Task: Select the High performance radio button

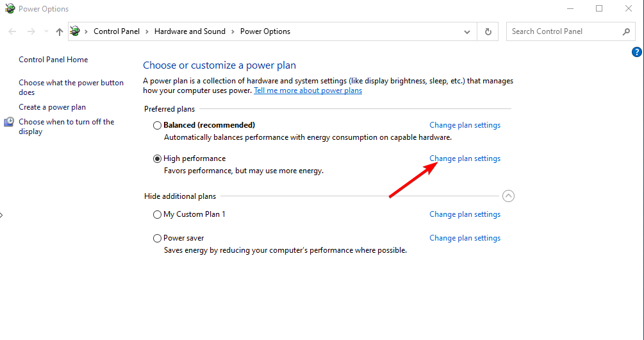Action: (157, 158)
